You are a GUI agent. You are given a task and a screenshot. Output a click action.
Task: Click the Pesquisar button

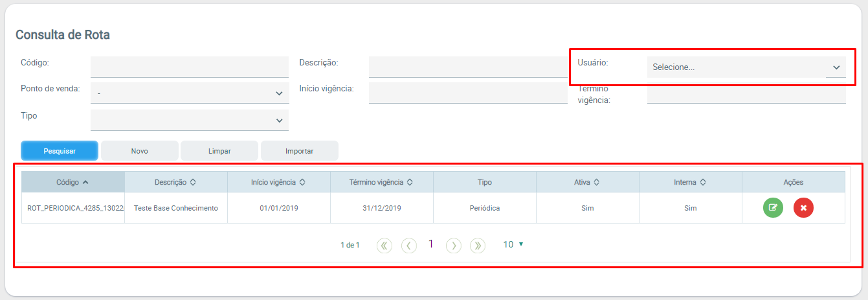tap(60, 151)
